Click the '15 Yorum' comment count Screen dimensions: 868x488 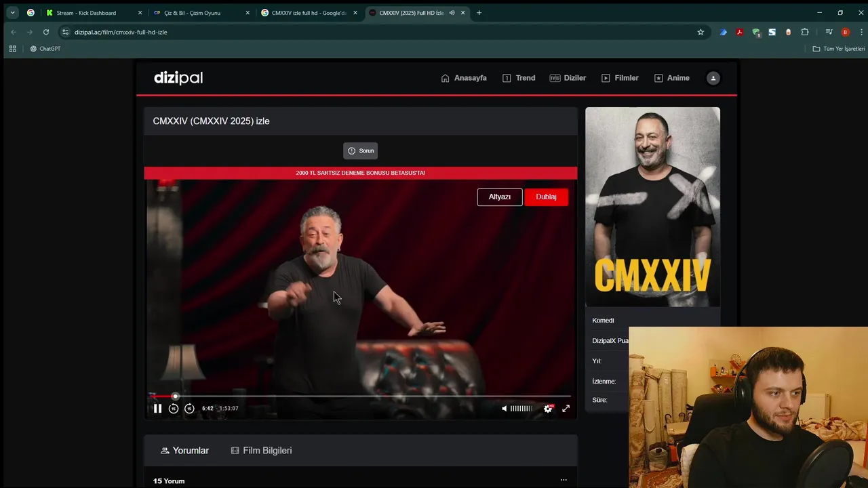(x=169, y=481)
